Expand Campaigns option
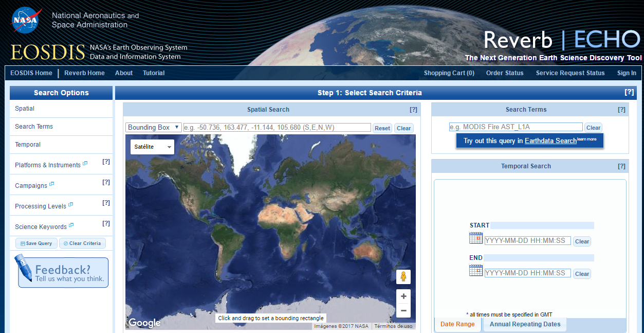The height and width of the screenshot is (333, 644). [x=34, y=185]
